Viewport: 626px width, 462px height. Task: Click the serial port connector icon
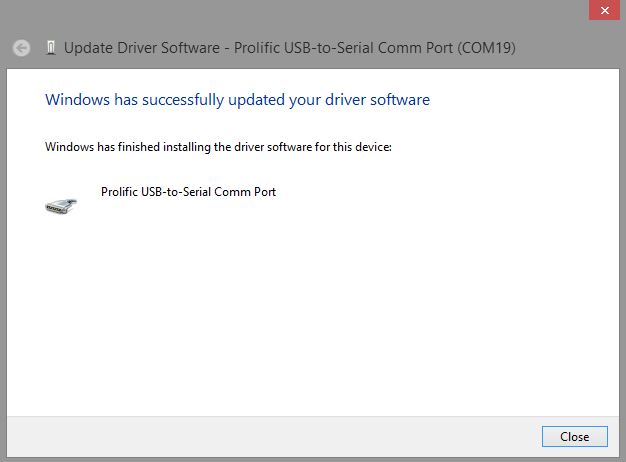(x=61, y=206)
